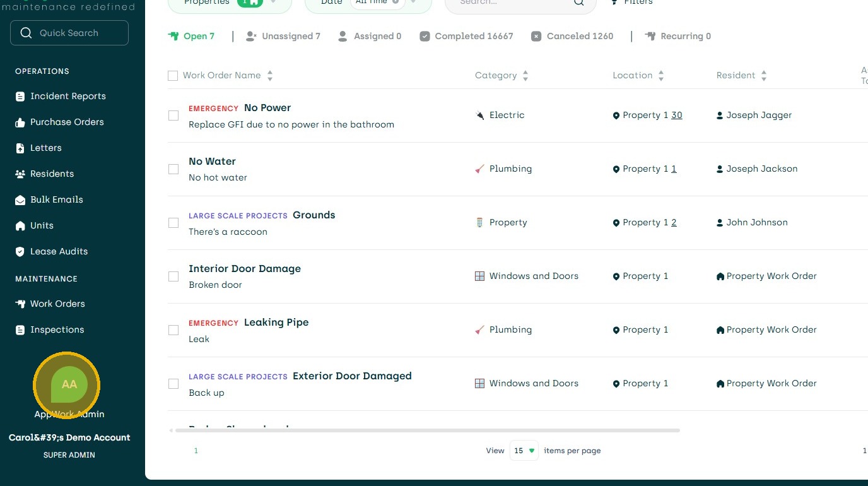Click the Inspections clipboard icon

pyautogui.click(x=20, y=329)
